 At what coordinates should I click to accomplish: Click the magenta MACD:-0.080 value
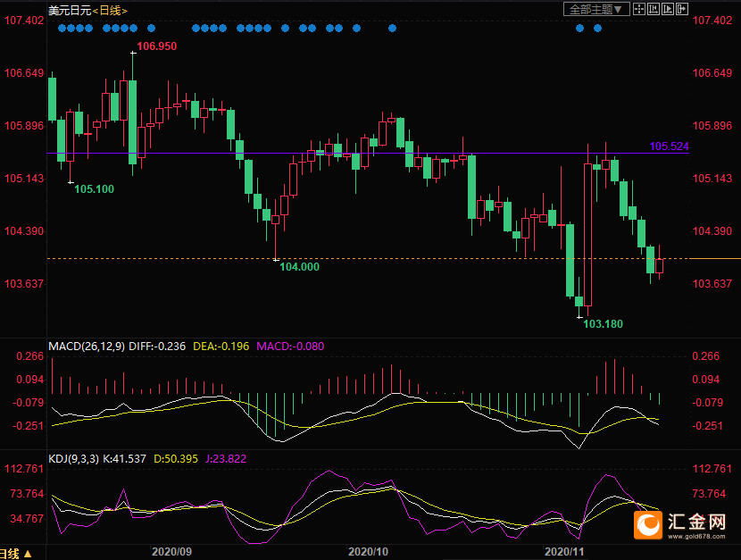click(x=290, y=347)
